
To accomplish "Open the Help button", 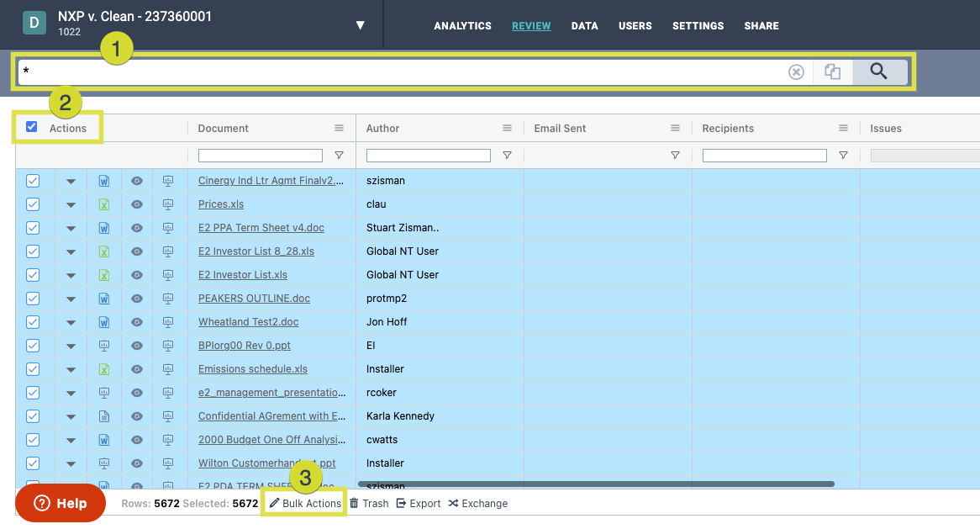I will click(x=61, y=503).
